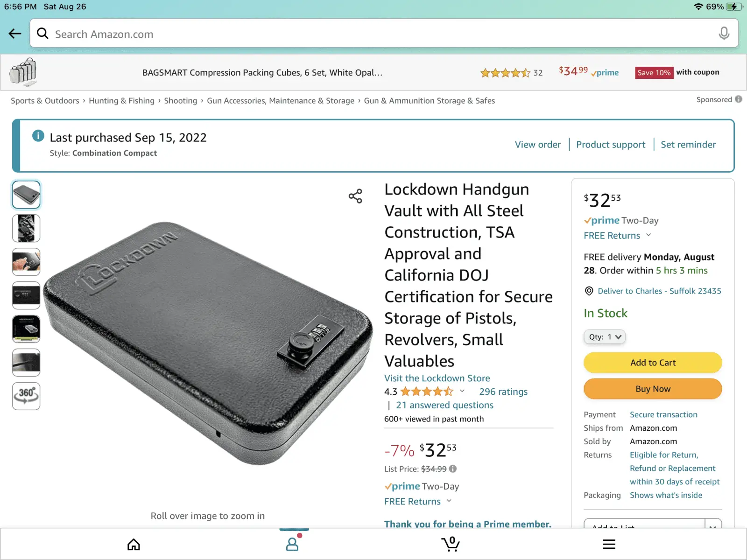The image size is (747, 560).
Task: Open the account profile icon
Action: [292, 544]
